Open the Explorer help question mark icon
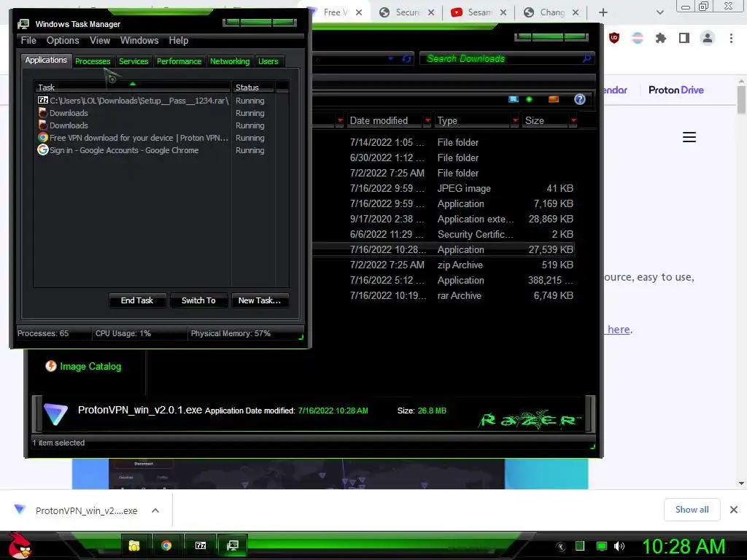Screen dimensions: 747x560 click(x=580, y=99)
